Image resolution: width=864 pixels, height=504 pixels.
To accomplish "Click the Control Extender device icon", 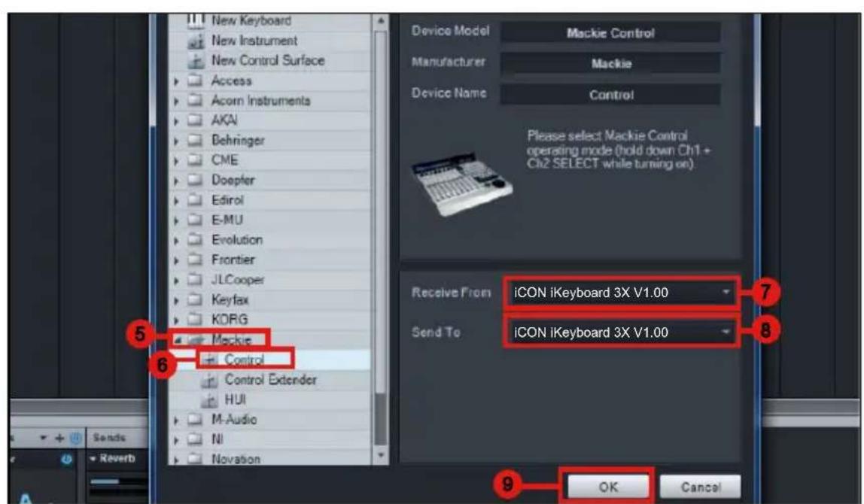I will coord(209,380).
